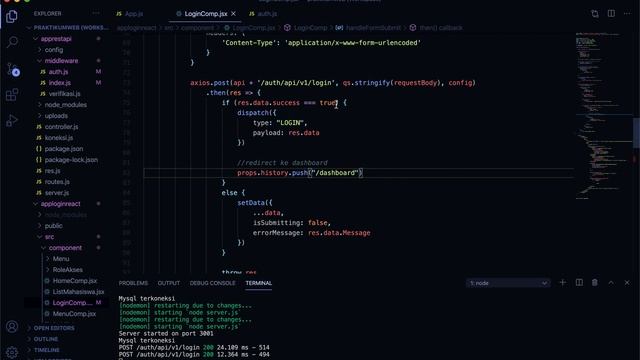This screenshot has width=640, height=360.
Task: Collapse the middleware folder
Action: coord(61,61)
